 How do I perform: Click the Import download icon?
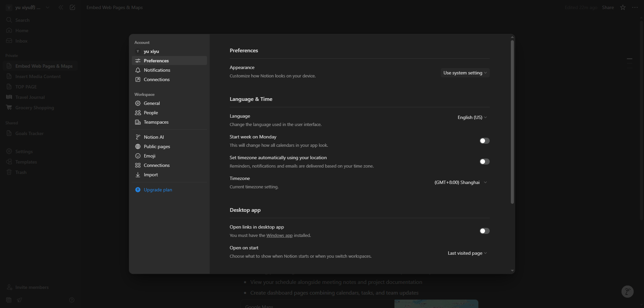138,175
